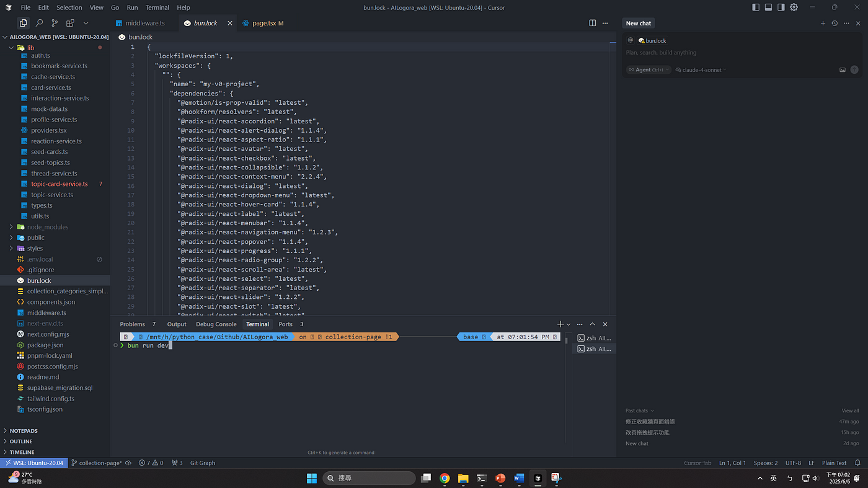This screenshot has height=488, width=868.
Task: Click the attach image icon in chat
Action: point(843,70)
